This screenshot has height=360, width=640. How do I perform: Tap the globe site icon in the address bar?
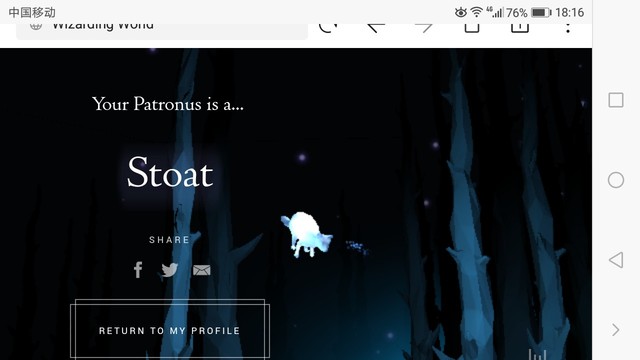(36, 27)
